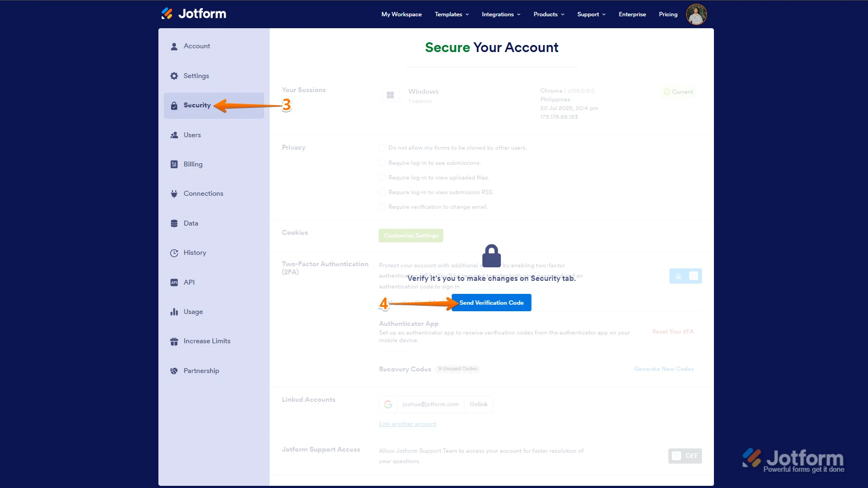Click the Send Verification Code button
The height and width of the screenshot is (488, 868).
coord(491,303)
